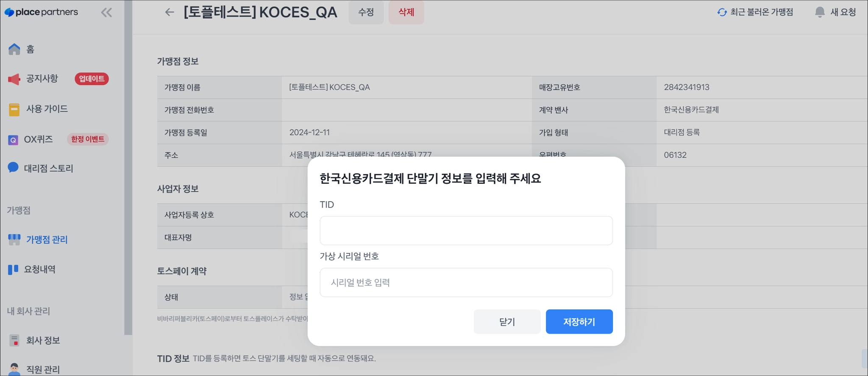Click the place partners logo
The height and width of the screenshot is (376, 868).
41,12
